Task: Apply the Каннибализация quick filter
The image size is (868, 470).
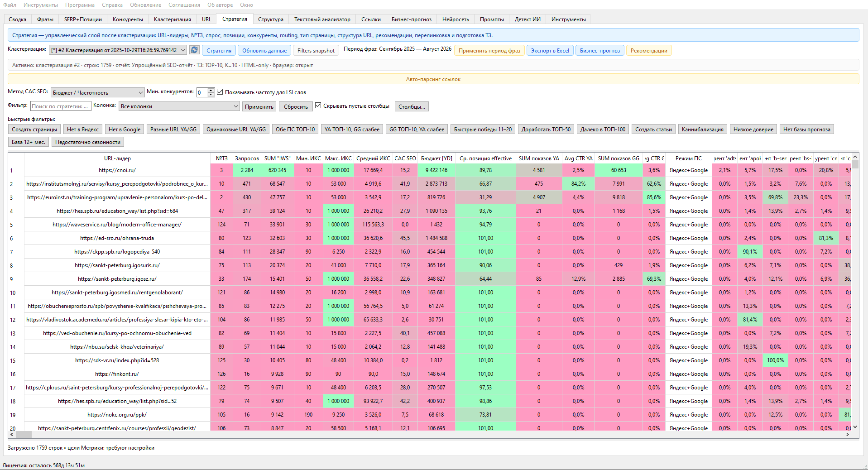Action: click(x=703, y=129)
